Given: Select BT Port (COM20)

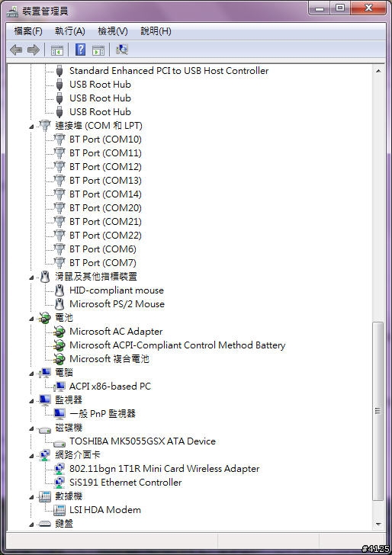Looking at the screenshot, I should pos(105,208).
